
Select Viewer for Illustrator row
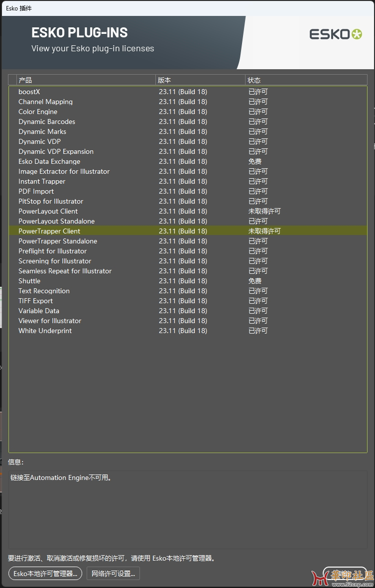point(188,320)
